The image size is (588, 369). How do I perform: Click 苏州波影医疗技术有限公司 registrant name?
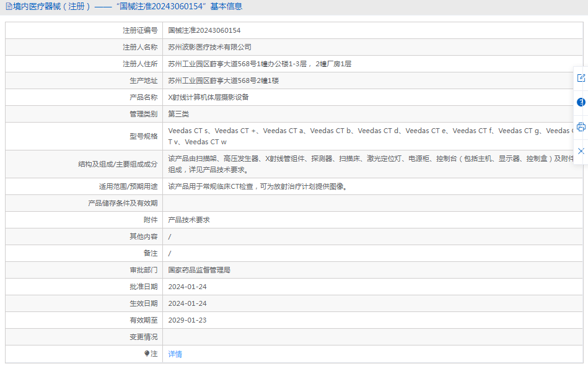pyautogui.click(x=209, y=47)
